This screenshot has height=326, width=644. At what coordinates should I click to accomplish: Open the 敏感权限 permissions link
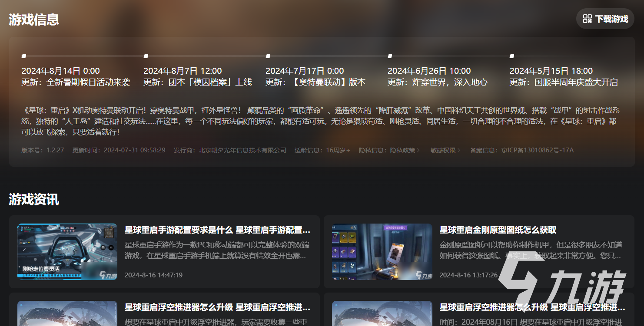coord(443,150)
